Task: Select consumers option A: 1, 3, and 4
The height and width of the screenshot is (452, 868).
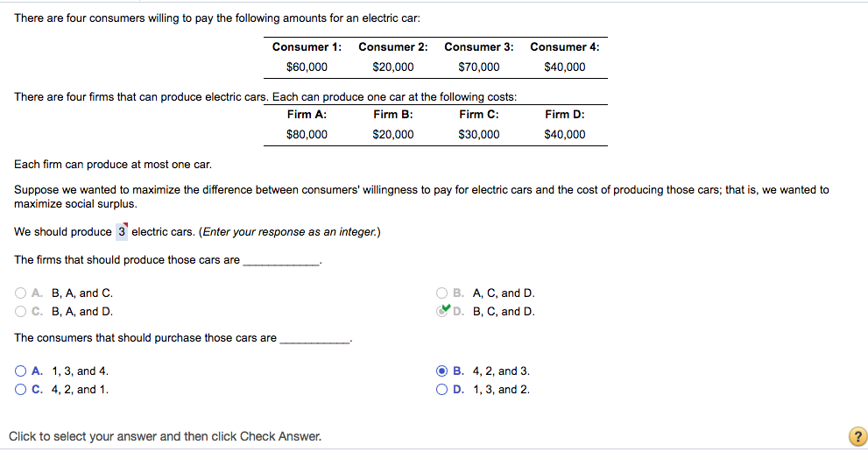Action: 20,371
